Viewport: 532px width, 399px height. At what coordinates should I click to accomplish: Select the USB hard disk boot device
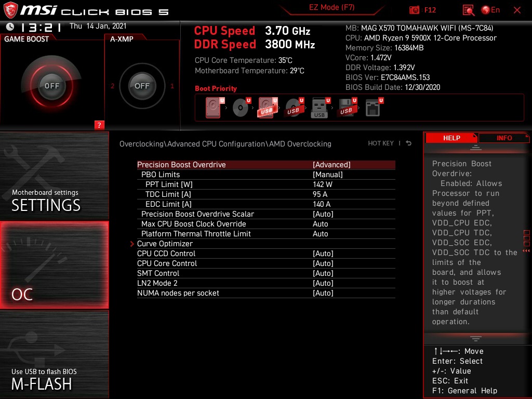click(268, 108)
